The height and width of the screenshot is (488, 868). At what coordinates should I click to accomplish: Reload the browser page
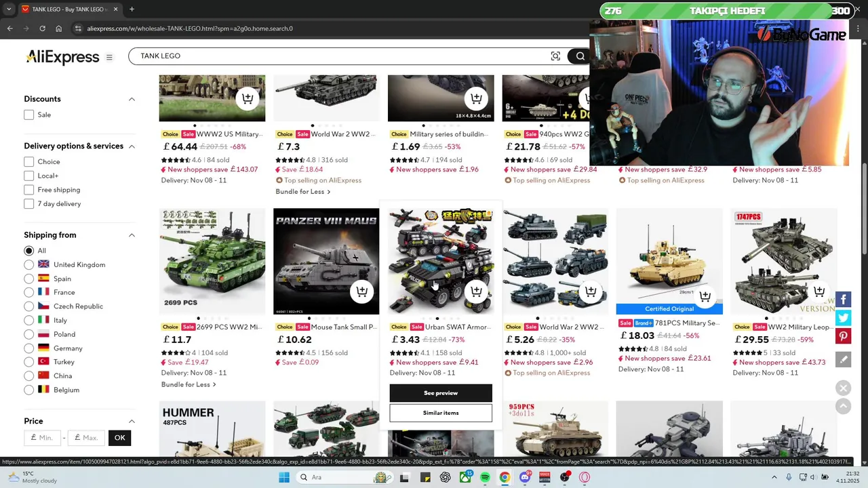(42, 28)
